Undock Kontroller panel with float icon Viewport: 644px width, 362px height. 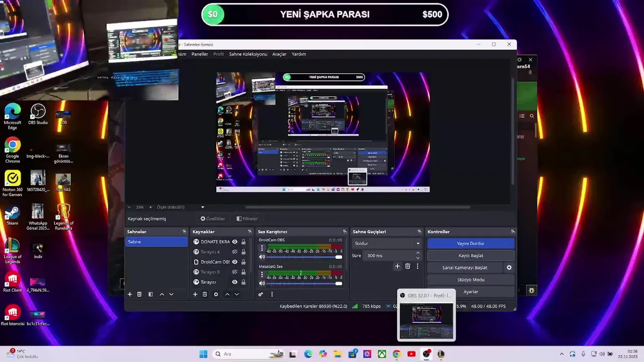pos(513,232)
